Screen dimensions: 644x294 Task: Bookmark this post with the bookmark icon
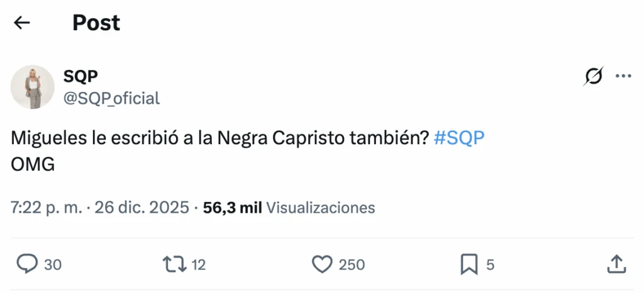tap(469, 265)
